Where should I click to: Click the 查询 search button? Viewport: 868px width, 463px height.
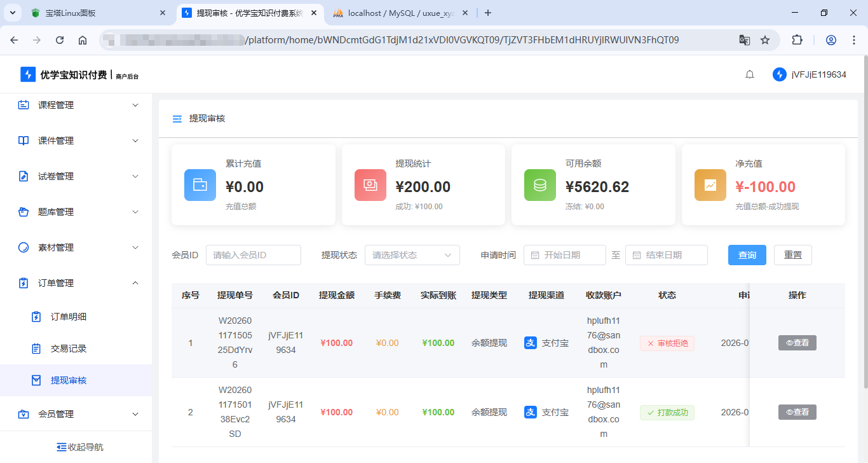747,254
